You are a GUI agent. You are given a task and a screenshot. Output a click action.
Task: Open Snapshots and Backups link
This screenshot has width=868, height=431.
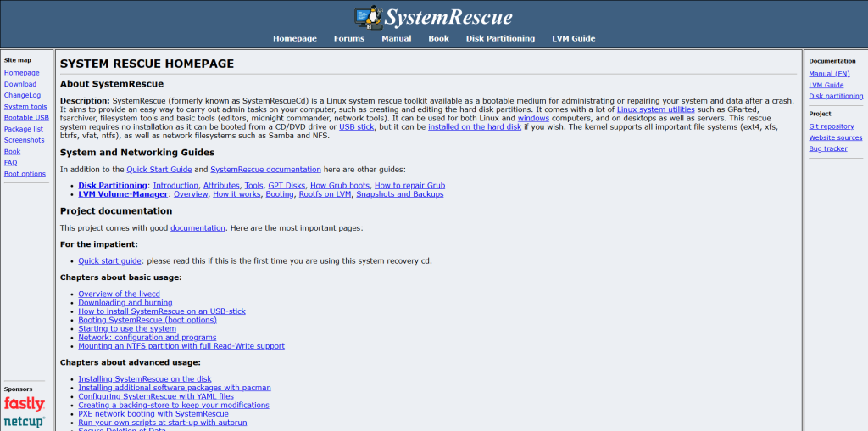click(400, 194)
